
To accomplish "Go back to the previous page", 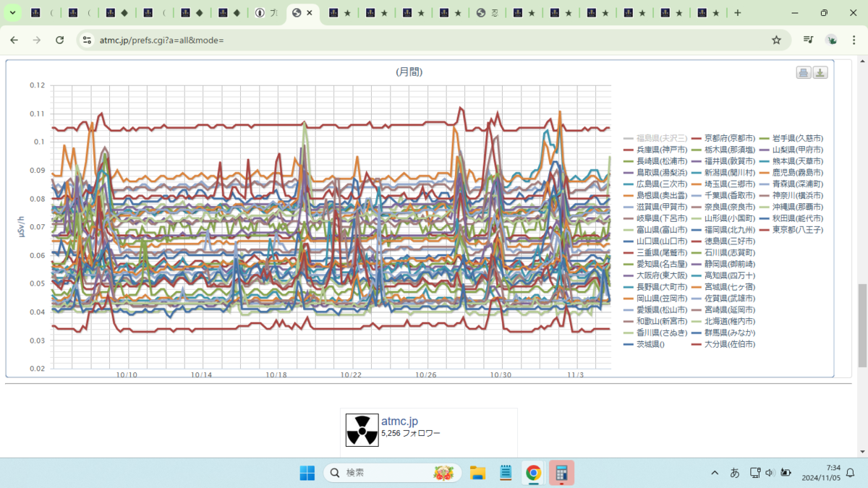I will click(x=14, y=40).
